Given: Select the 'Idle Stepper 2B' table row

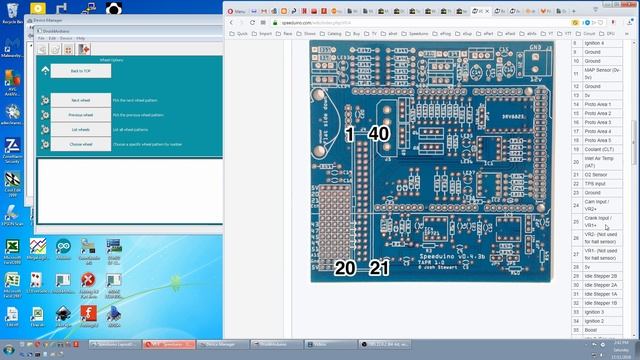Looking at the screenshot, I should 597,276.
